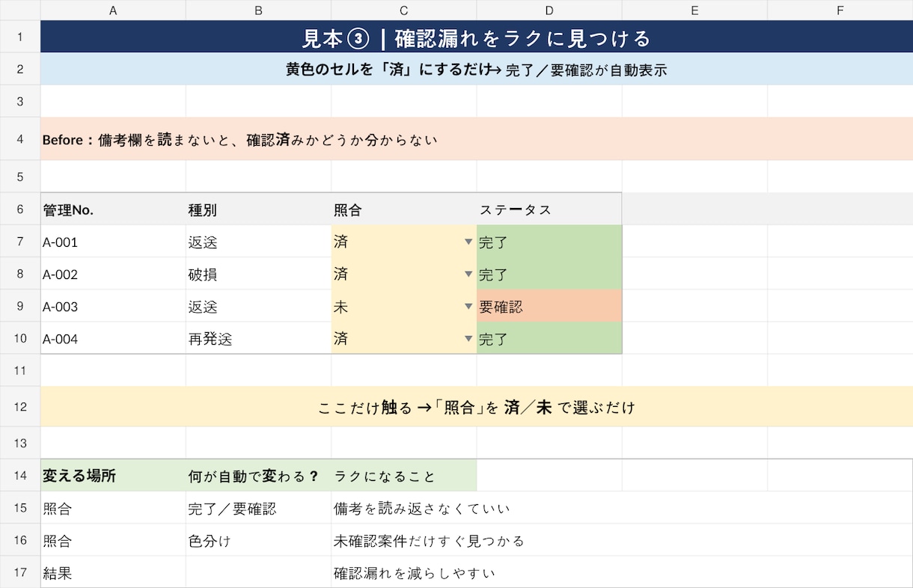Image resolution: width=913 pixels, height=588 pixels.
Task: Click the 要確認 status cell
Action: [549, 306]
